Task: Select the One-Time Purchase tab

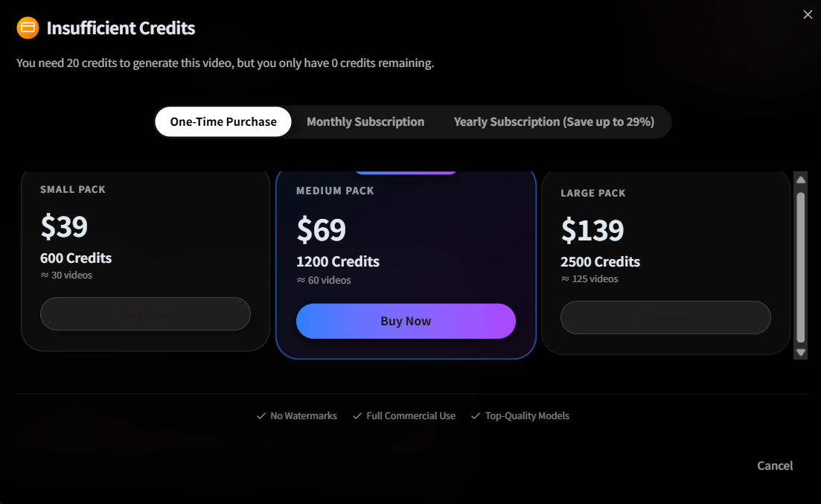Action: pos(223,121)
